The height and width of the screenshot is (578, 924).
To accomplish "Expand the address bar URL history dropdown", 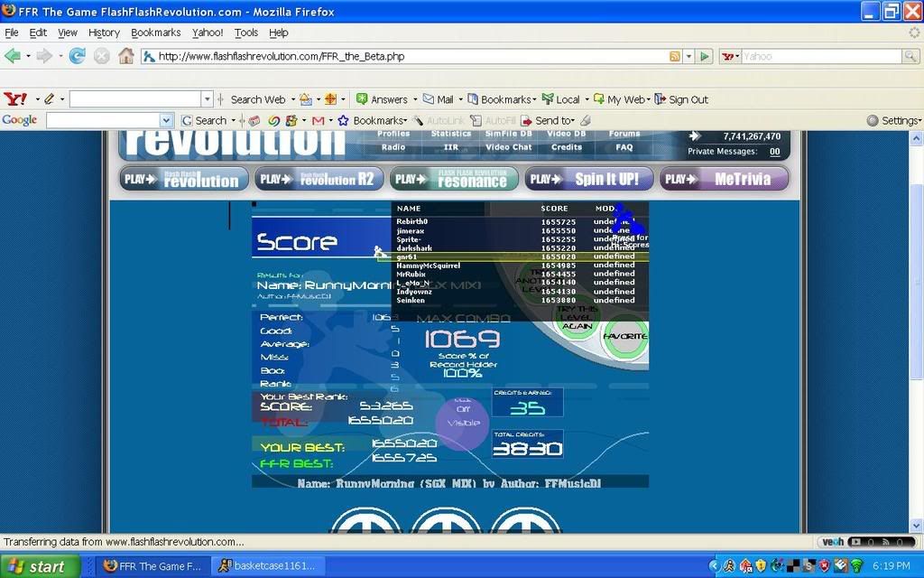I will 688,56.
